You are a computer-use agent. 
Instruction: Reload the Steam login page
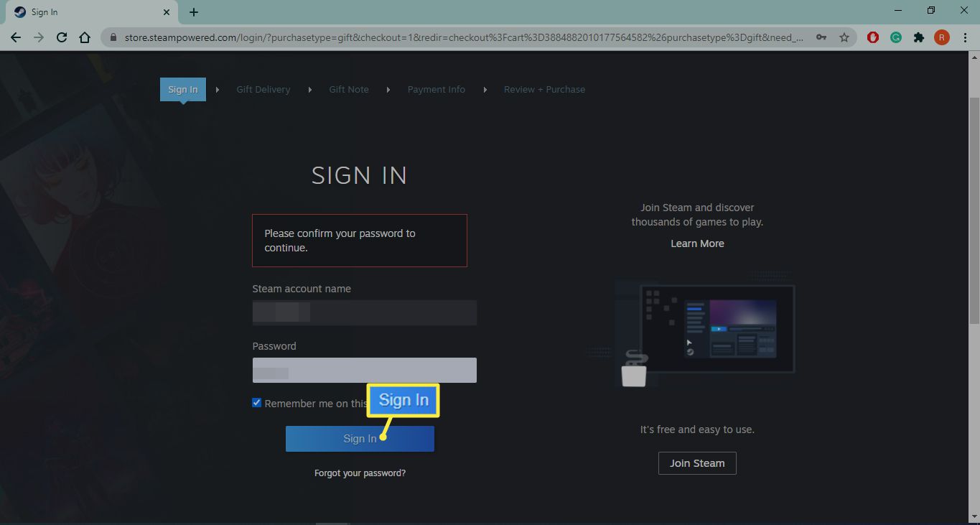62,37
